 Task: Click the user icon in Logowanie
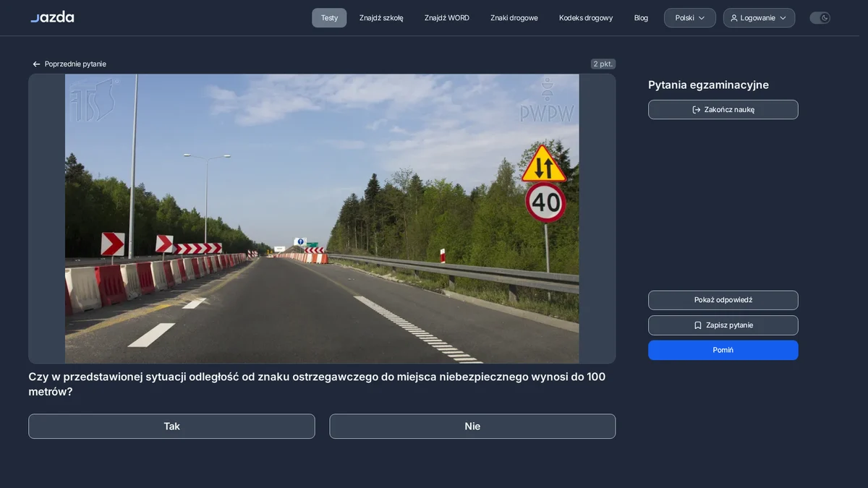(734, 18)
